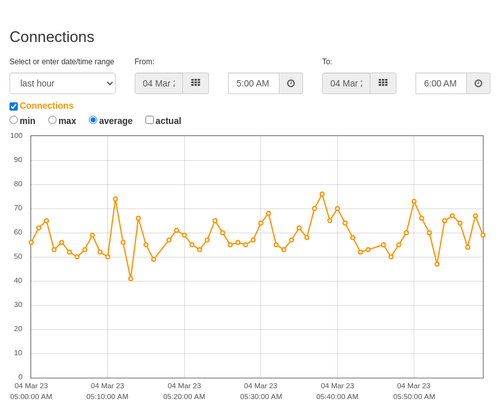Image resolution: width=500 pixels, height=403 pixels.
Task: Uncheck the orange Connections checkbox
Action: pos(14,106)
